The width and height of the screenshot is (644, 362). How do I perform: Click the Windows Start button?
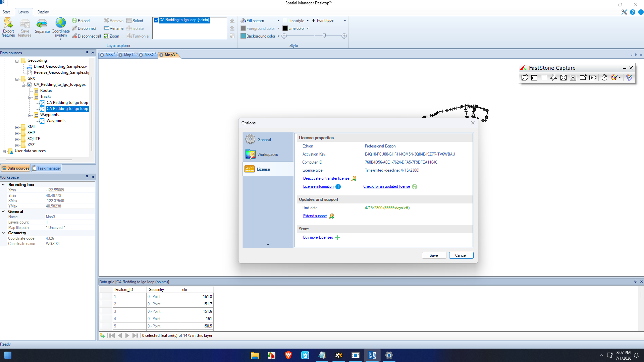pyautogui.click(x=8, y=355)
